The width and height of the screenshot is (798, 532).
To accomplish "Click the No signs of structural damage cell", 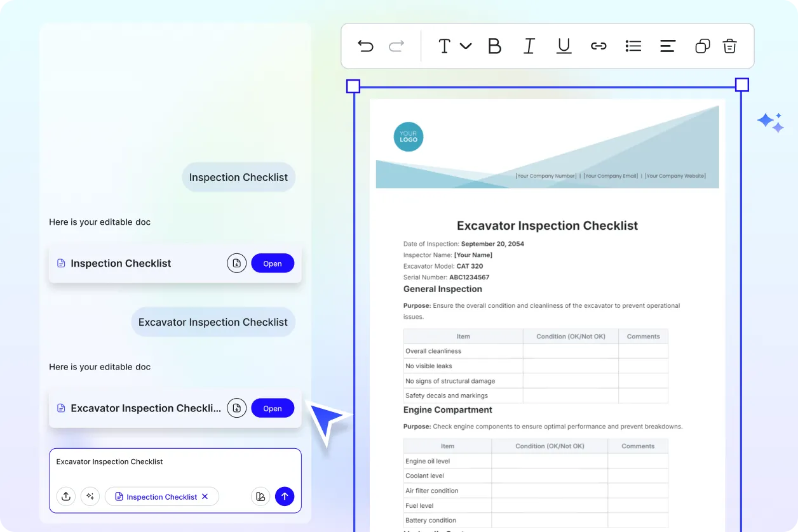I will tap(463, 381).
